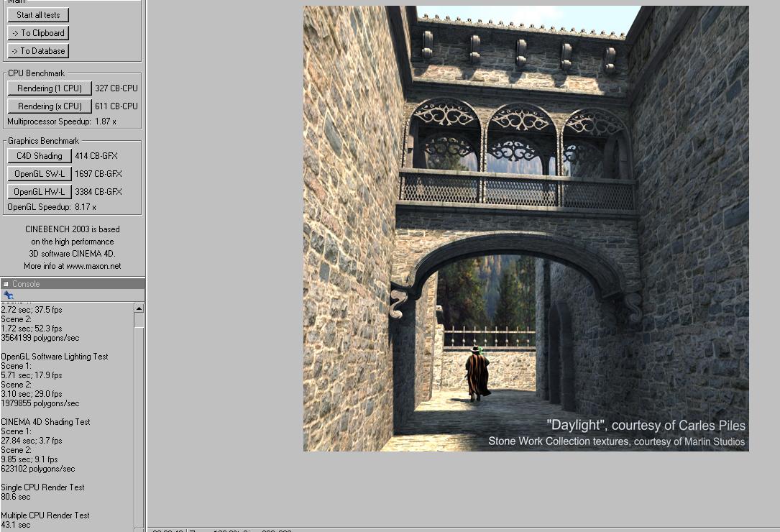This screenshot has width=780, height=532.
Task: Click console line 43.1 sec
Action: (16, 525)
